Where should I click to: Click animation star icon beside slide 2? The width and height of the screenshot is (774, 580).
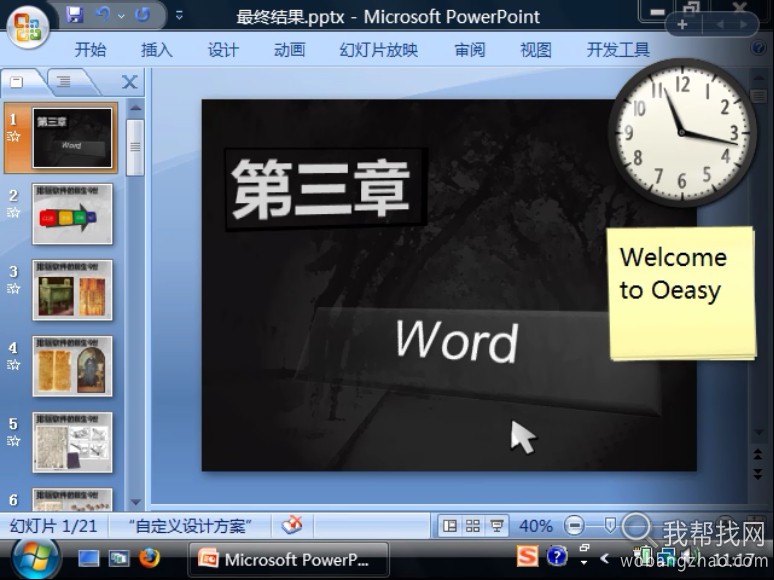13,213
